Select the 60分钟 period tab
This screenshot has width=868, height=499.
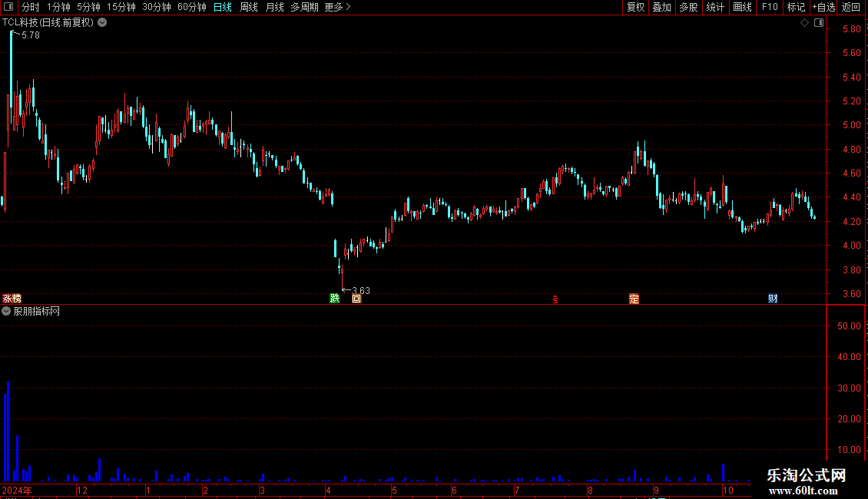click(x=192, y=7)
